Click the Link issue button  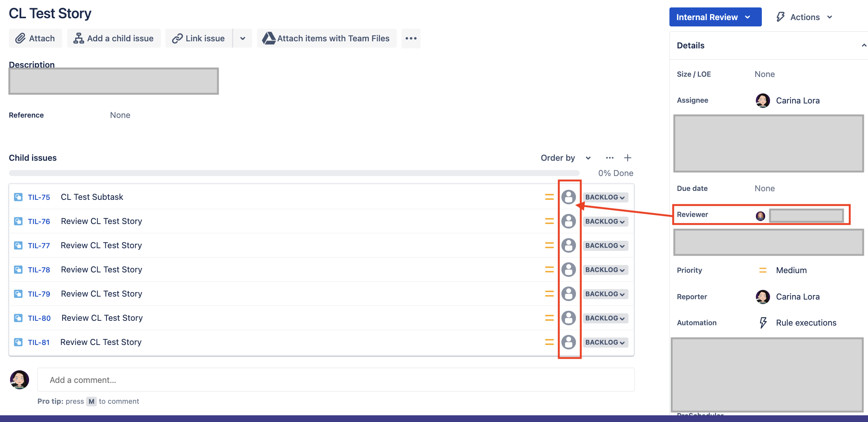199,38
